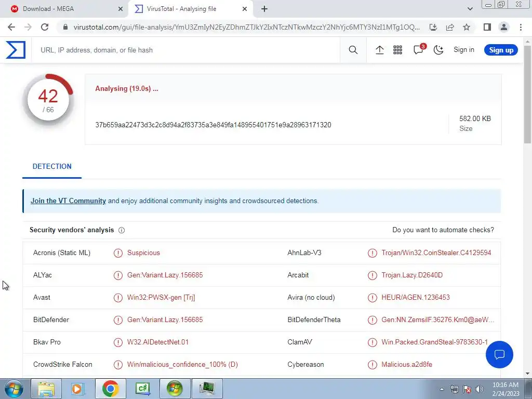Viewport: 532px width, 399px height.
Task: Open Chrome three-dot menu
Action: [521, 27]
